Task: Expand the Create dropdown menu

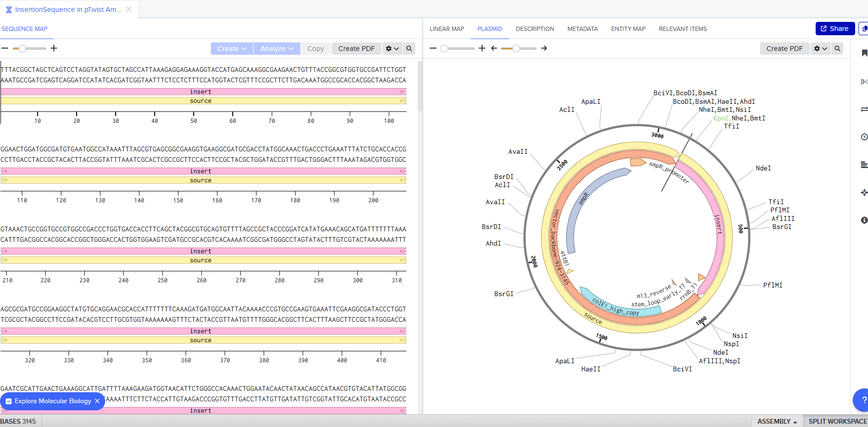Action: click(x=232, y=49)
